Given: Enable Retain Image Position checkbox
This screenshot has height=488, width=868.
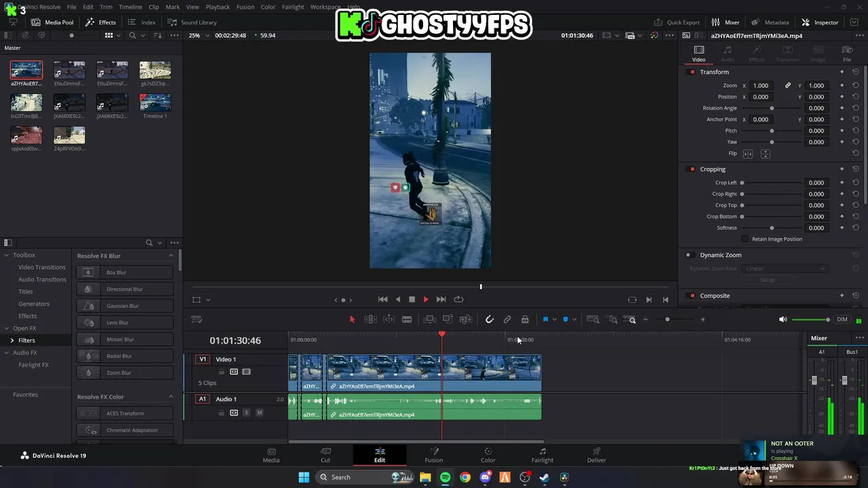Looking at the screenshot, I should (745, 239).
